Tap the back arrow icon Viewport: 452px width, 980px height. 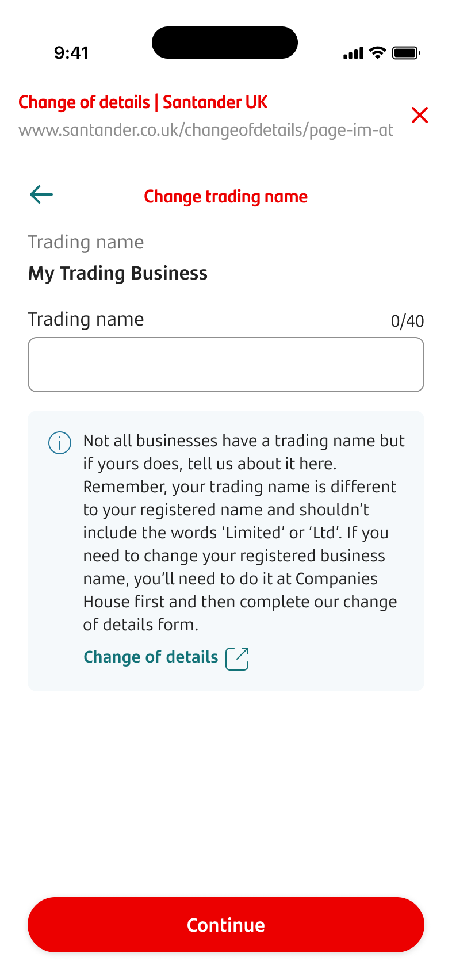click(41, 194)
